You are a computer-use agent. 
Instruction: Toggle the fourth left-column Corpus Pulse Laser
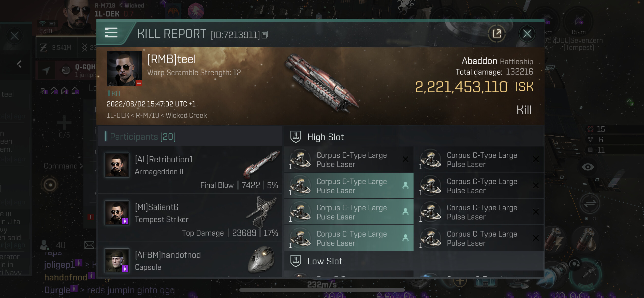pos(348,238)
